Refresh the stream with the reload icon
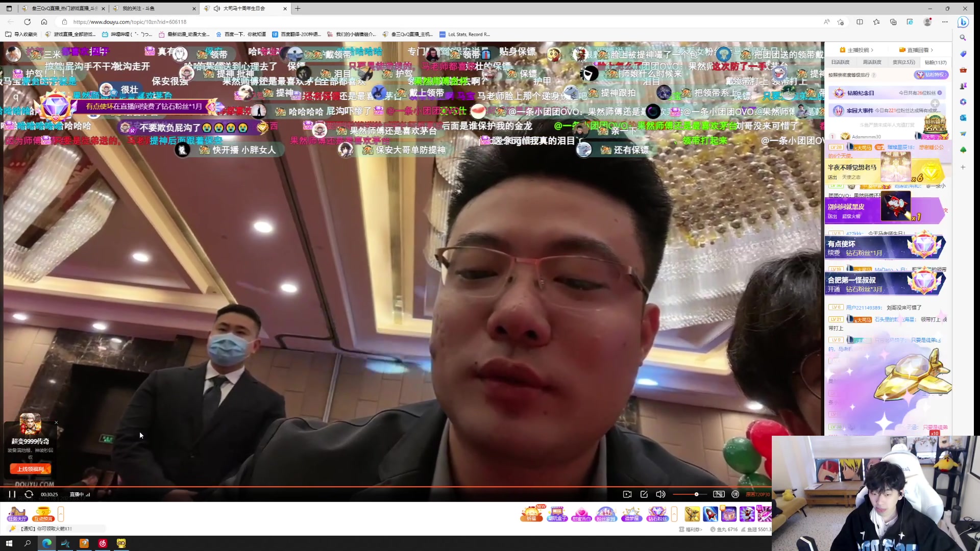The width and height of the screenshot is (980, 551). 29,494
